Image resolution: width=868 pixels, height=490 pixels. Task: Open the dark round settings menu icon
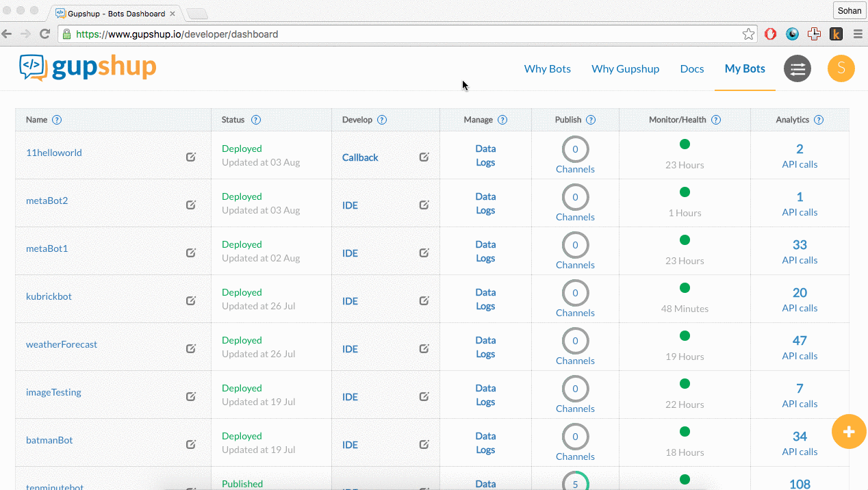point(797,68)
